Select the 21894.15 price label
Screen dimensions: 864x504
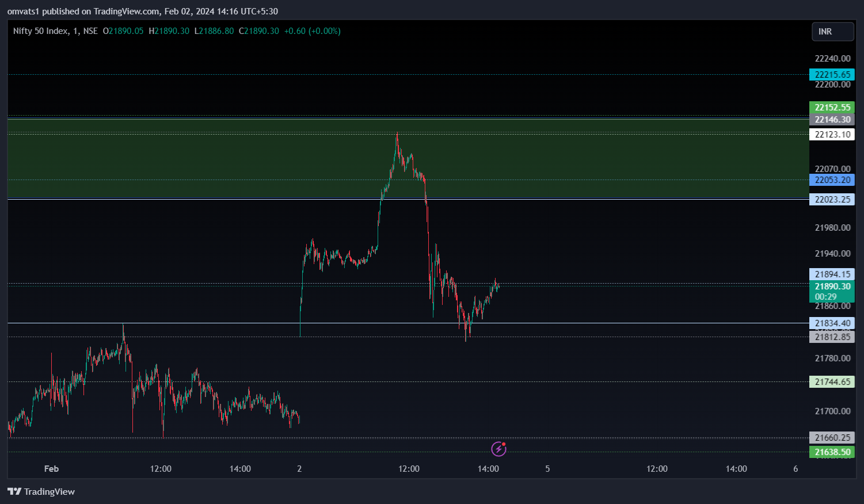(832, 274)
